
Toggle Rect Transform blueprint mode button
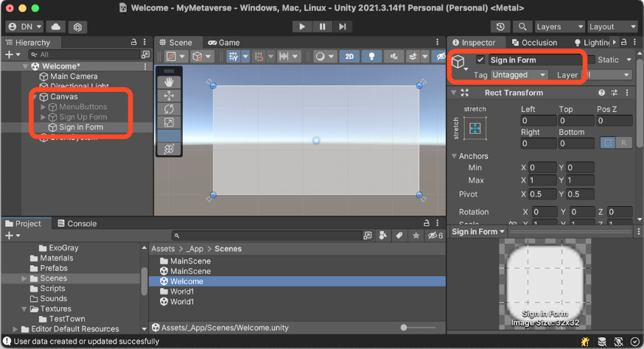click(x=608, y=143)
